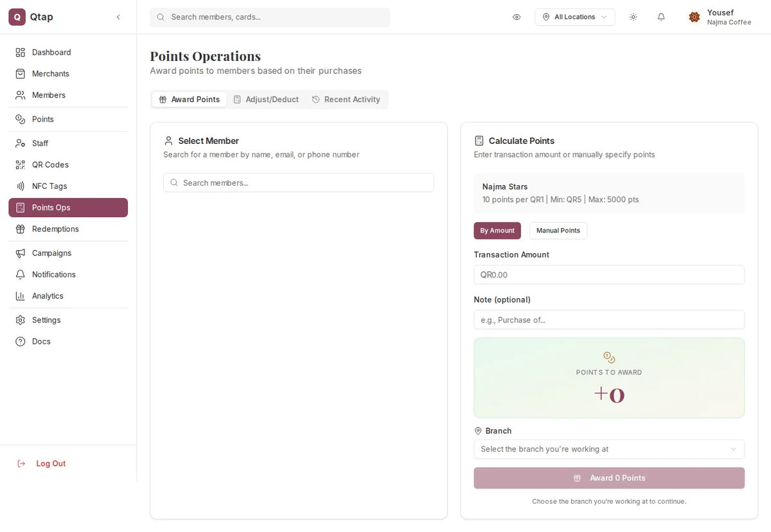The height and width of the screenshot is (532, 771).
Task: Click the NFC Tags icon
Action: [21, 186]
